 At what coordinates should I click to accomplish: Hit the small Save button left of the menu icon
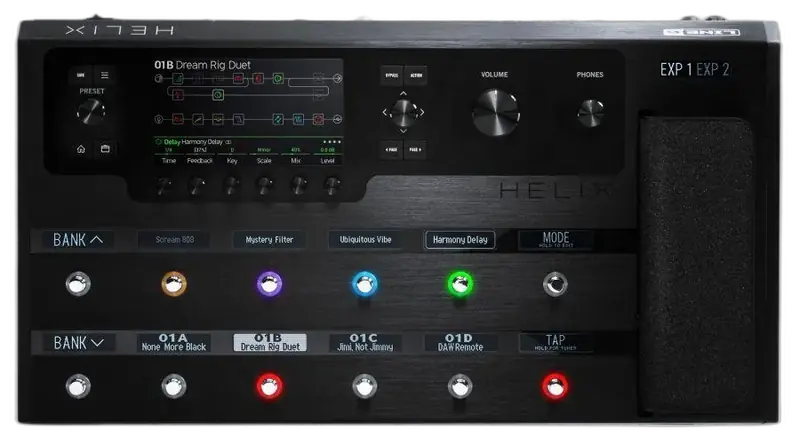tap(81, 75)
